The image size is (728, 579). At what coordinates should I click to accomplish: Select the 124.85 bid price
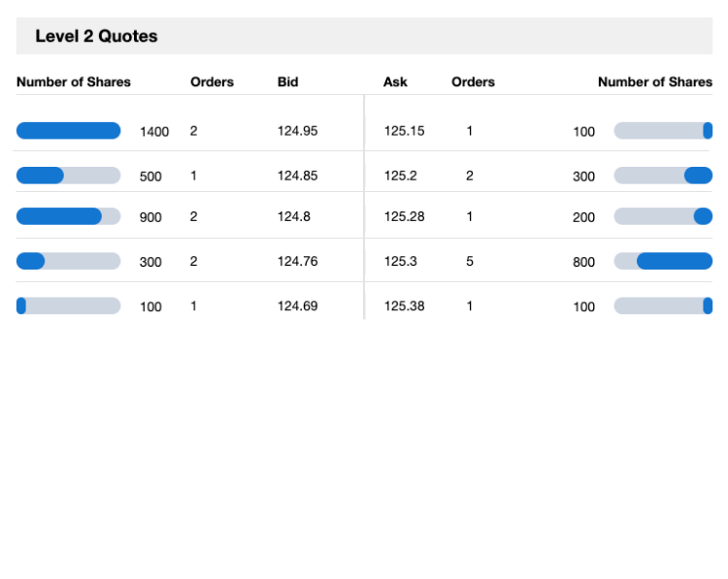point(297,176)
